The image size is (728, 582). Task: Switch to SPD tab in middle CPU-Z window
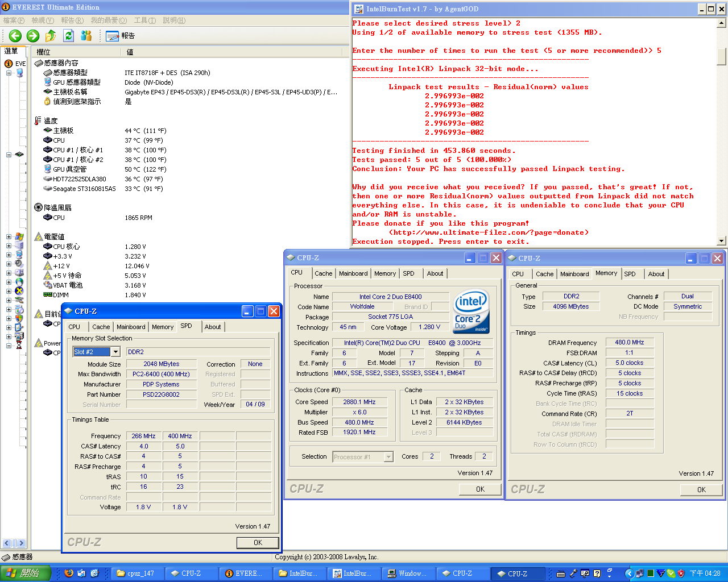(x=409, y=273)
